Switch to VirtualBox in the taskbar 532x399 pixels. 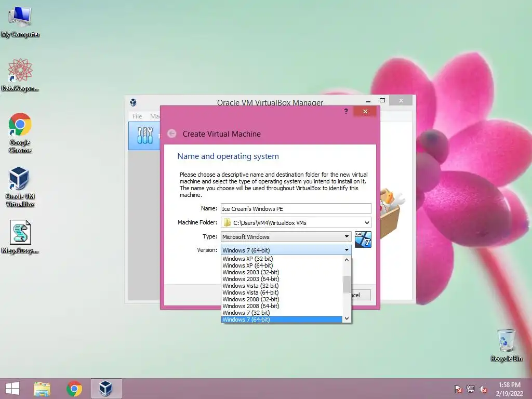(106, 389)
